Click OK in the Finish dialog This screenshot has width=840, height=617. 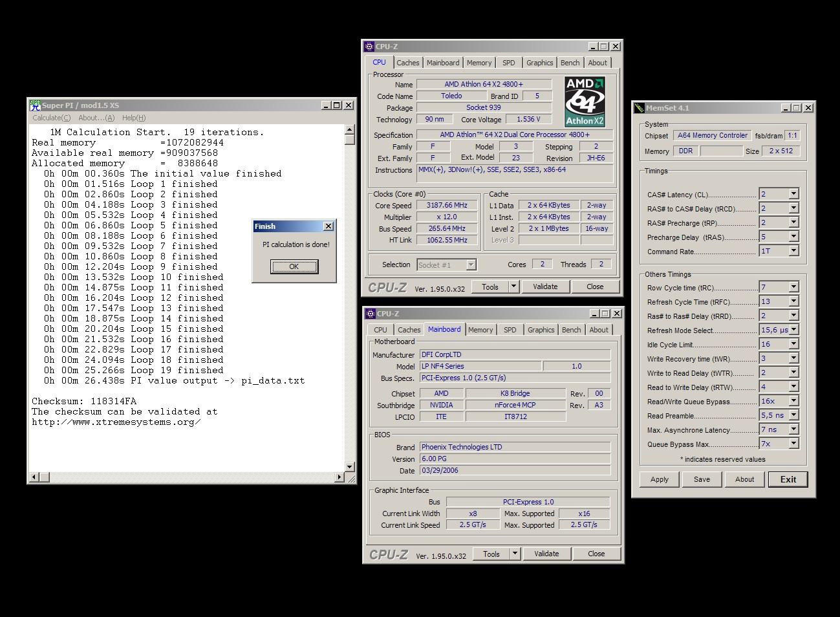(x=294, y=266)
